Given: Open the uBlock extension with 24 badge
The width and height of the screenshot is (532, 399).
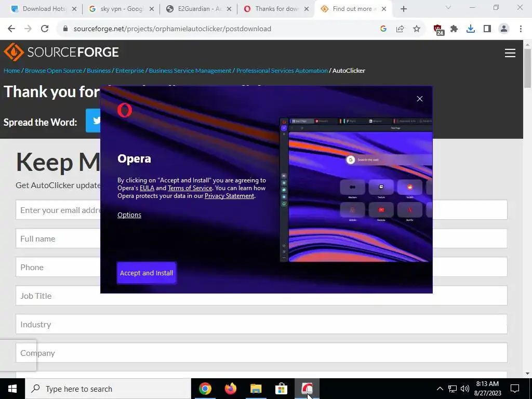Looking at the screenshot, I should coord(438,30).
